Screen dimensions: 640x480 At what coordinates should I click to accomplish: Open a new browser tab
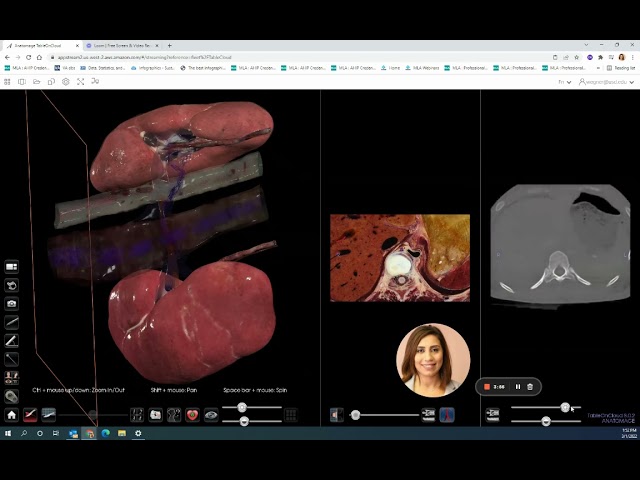point(169,46)
